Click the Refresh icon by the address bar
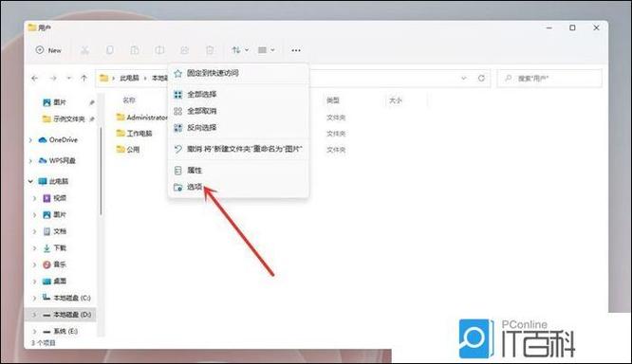This screenshot has height=364, width=632. click(x=481, y=78)
